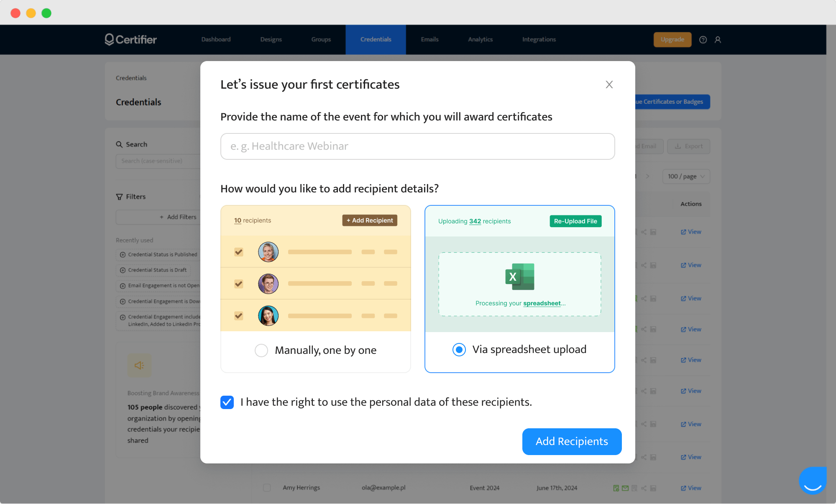Tick the Amy Herrings row checkbox
This screenshot has height=504, width=836.
[x=267, y=488]
